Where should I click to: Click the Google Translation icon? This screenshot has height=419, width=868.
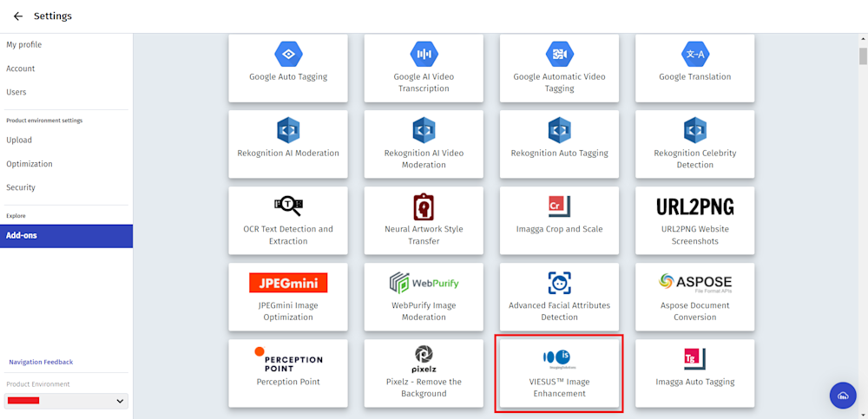click(694, 54)
